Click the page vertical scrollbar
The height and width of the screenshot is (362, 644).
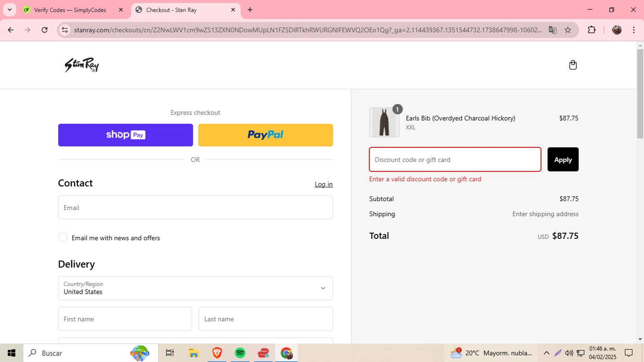pyautogui.click(x=640, y=94)
